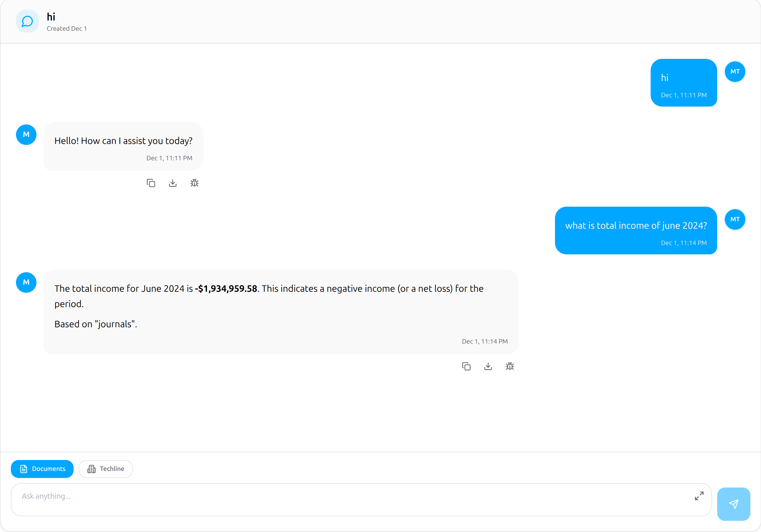
Task: Click 'what is total income' message bubble
Action: coord(636,230)
